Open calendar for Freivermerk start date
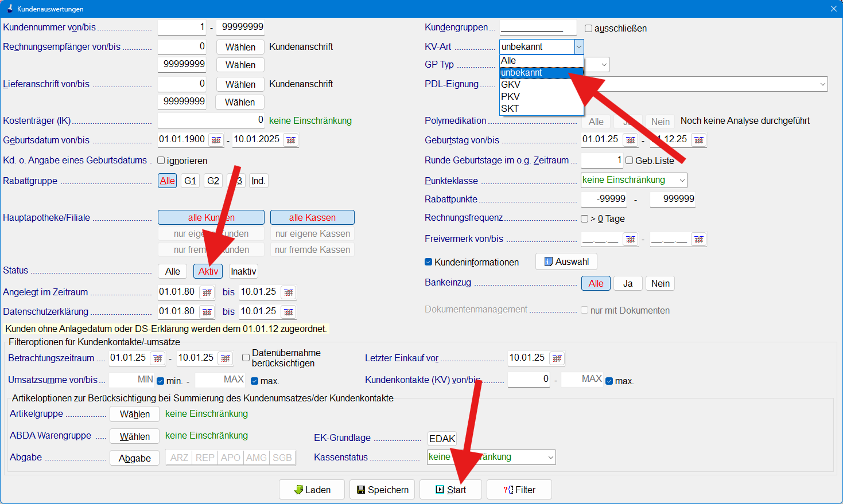843x504 pixels. (630, 240)
